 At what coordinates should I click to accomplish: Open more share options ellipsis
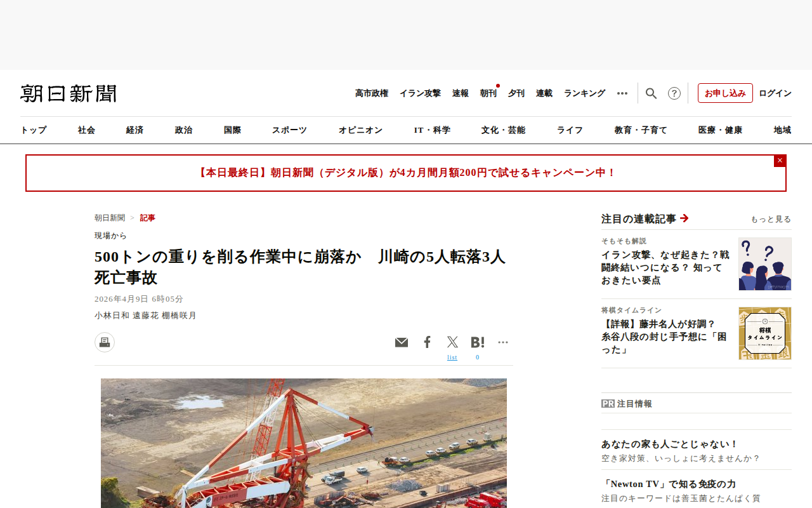point(503,342)
